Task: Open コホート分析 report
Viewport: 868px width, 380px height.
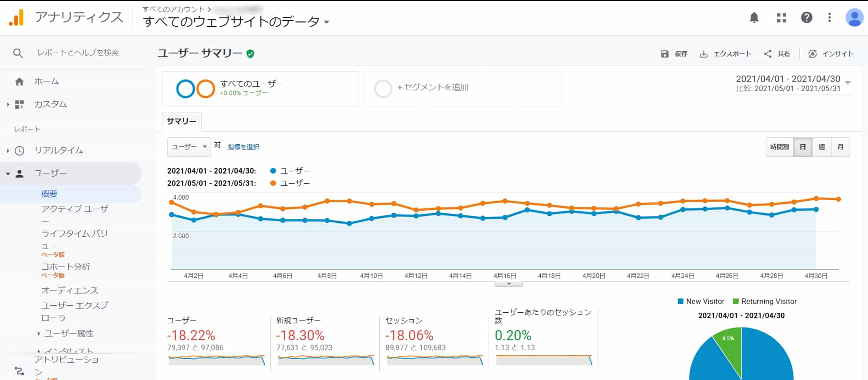Action: point(66,267)
